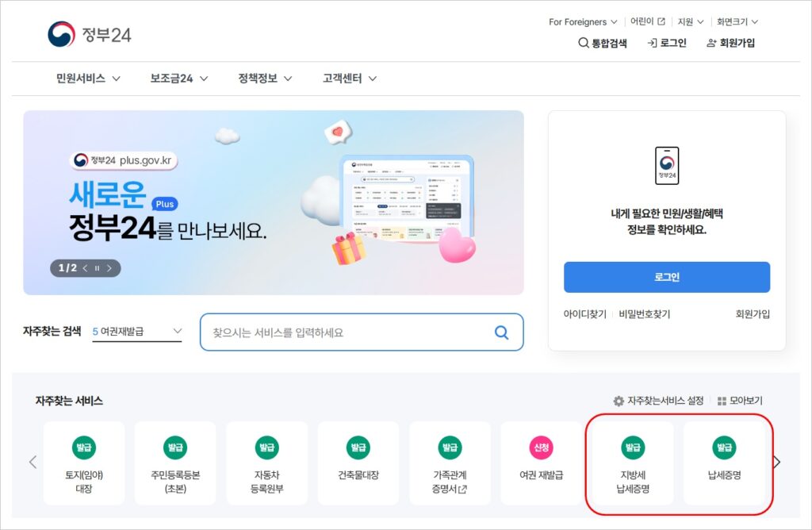
Task: Open 주민등록등본(초본) service card
Action: 175,463
